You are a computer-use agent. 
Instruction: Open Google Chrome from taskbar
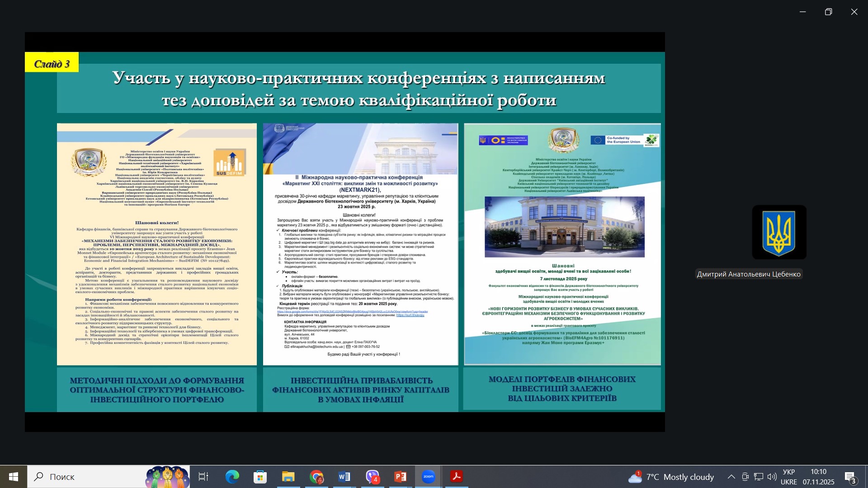click(x=316, y=477)
